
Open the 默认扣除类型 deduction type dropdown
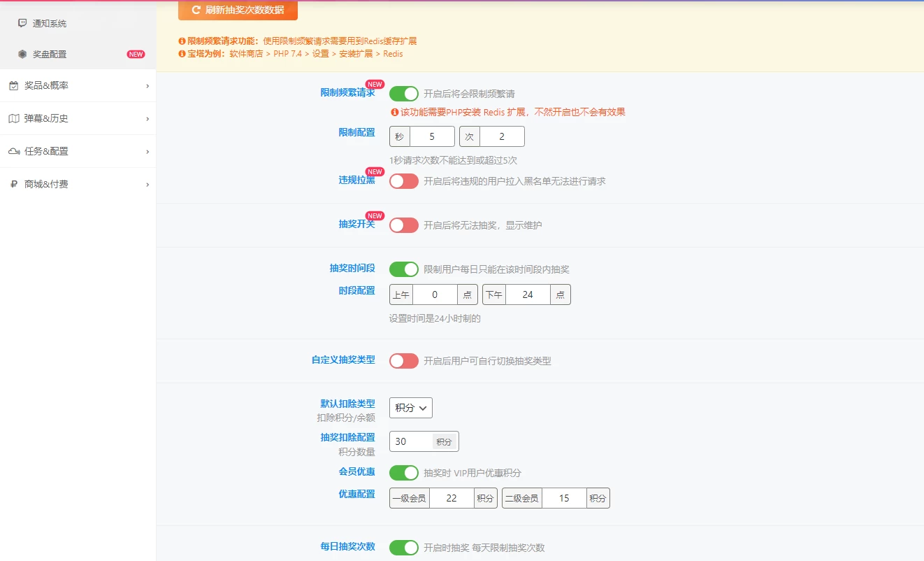tap(410, 407)
